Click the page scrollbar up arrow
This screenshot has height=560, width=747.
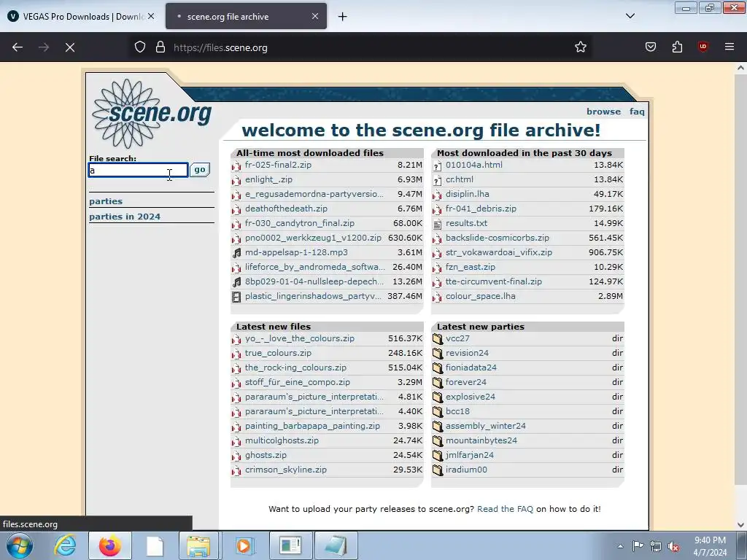tap(740, 68)
